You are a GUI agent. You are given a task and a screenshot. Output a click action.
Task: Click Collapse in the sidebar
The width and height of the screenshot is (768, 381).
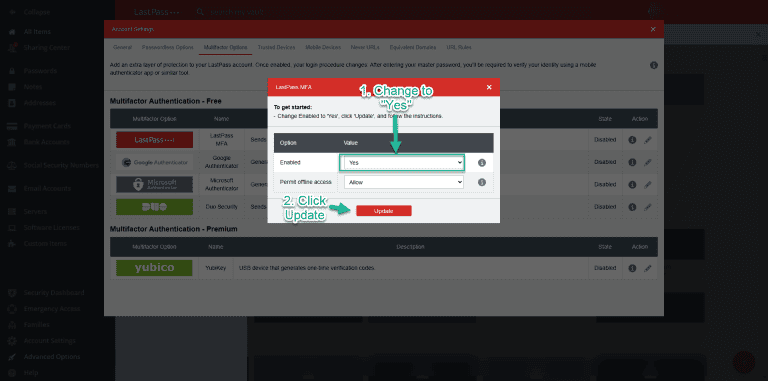37,12
